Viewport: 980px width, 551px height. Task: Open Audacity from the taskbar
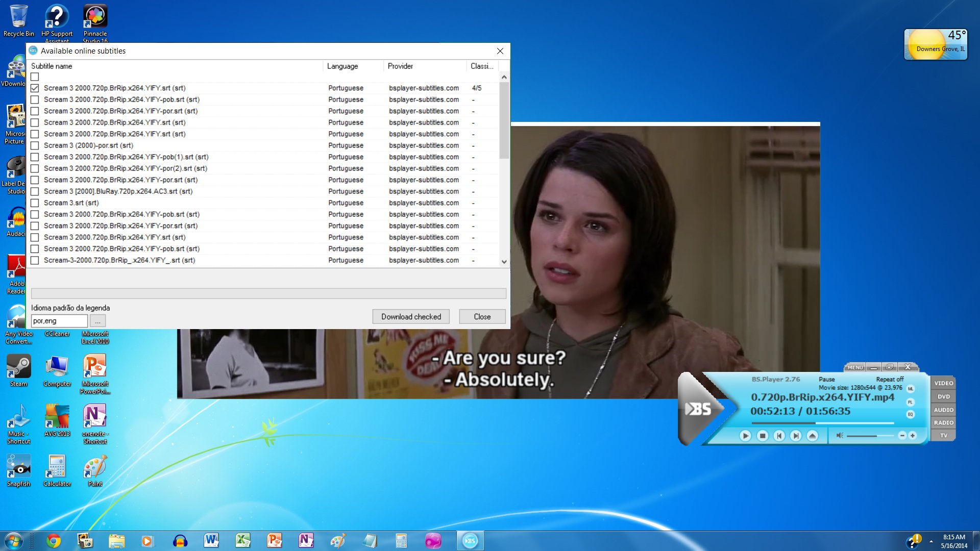(x=180, y=541)
